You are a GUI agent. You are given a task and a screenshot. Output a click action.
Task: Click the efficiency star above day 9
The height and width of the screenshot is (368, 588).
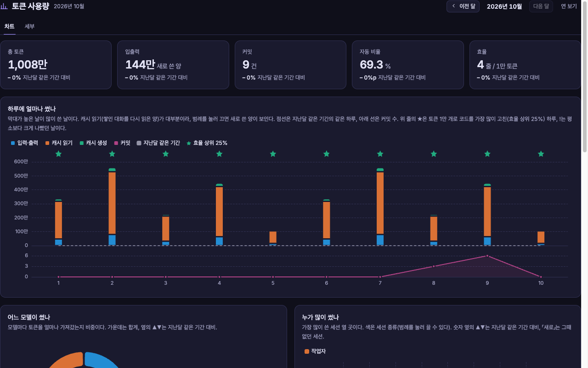pos(487,154)
